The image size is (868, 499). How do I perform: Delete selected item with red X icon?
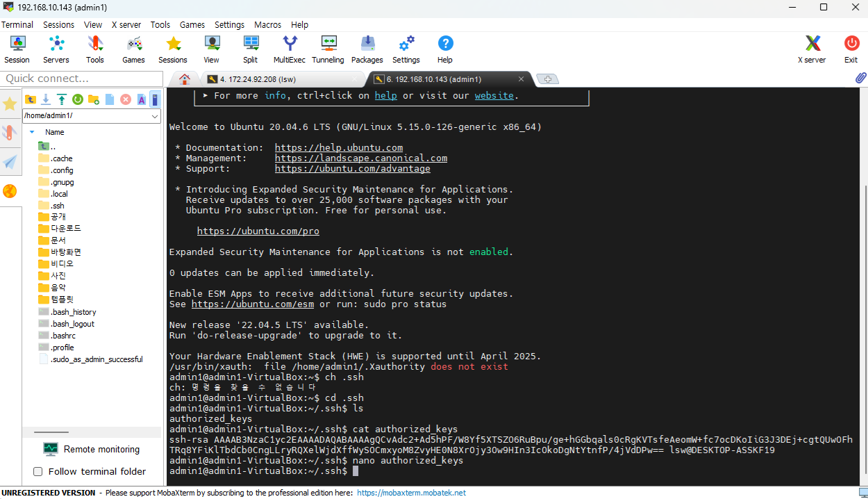(x=126, y=99)
